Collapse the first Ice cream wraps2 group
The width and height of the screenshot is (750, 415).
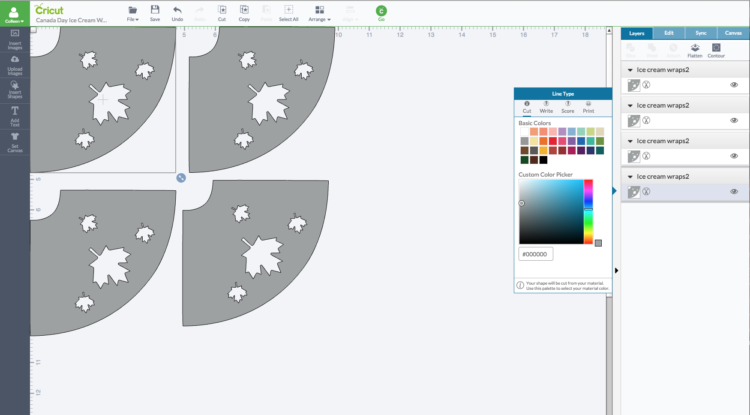click(x=630, y=70)
